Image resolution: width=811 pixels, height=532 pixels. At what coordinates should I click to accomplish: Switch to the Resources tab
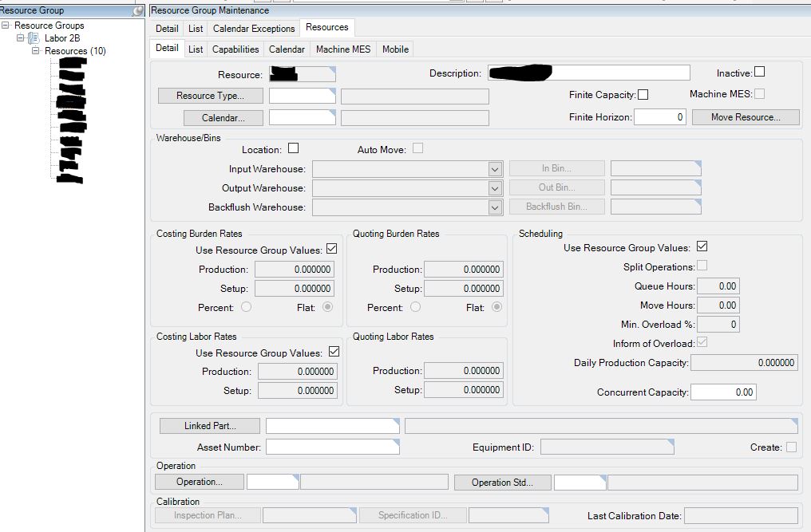click(x=327, y=27)
